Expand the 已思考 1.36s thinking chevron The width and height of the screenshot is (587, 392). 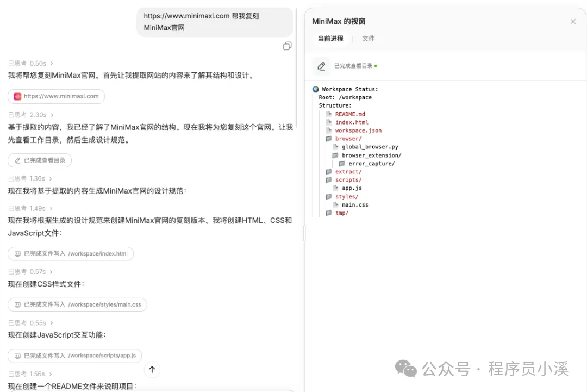(51, 178)
